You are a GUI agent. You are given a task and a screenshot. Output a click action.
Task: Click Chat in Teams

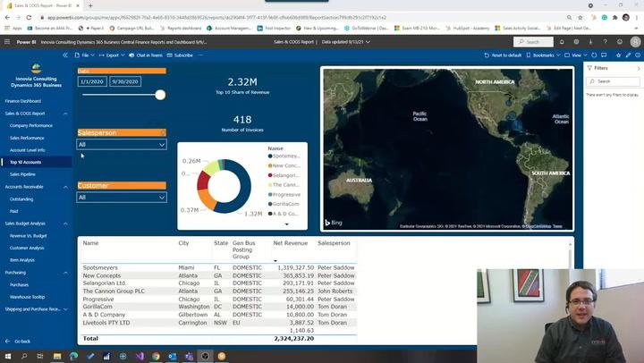point(146,55)
